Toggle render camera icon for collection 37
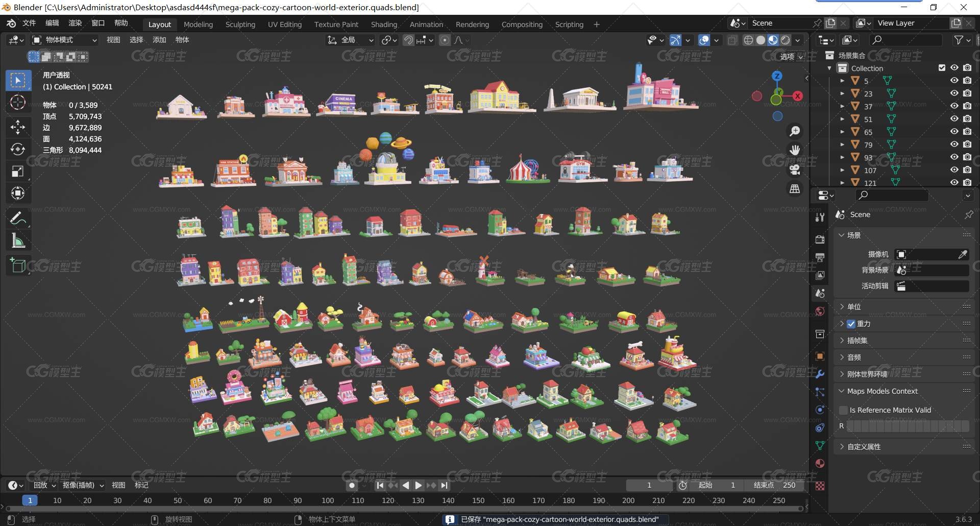The width and height of the screenshot is (980, 526). coord(967,106)
